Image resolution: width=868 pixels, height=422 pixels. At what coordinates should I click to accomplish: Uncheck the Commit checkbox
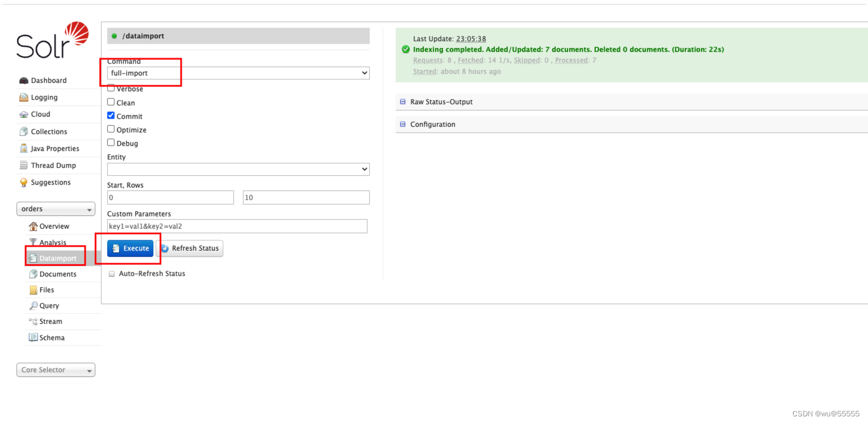[x=111, y=116]
